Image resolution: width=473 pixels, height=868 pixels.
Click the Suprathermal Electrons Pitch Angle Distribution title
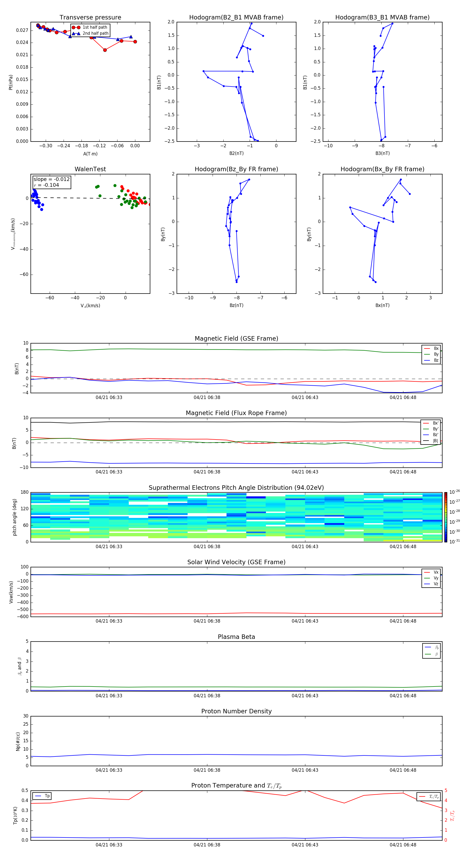click(236, 488)
